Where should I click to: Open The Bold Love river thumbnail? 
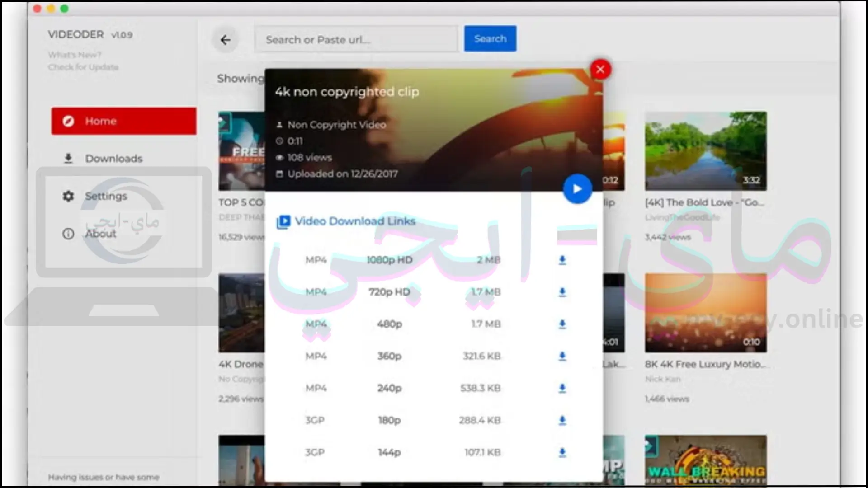(706, 151)
